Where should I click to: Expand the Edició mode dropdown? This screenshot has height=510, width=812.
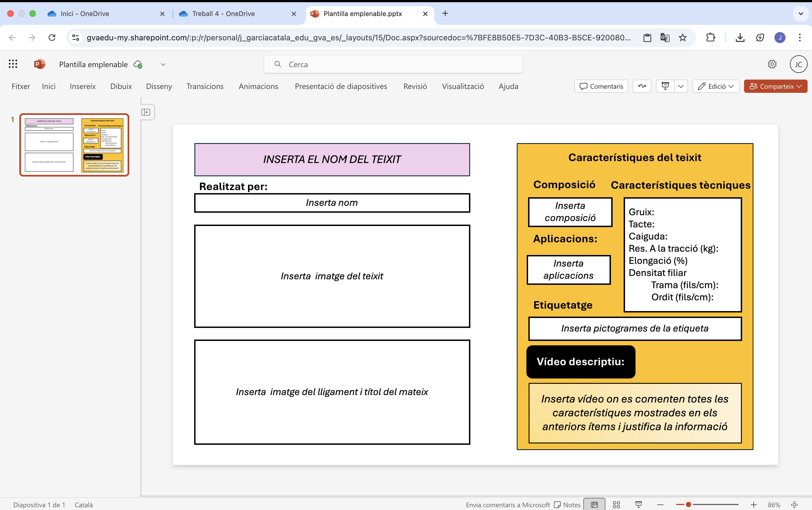pos(716,86)
